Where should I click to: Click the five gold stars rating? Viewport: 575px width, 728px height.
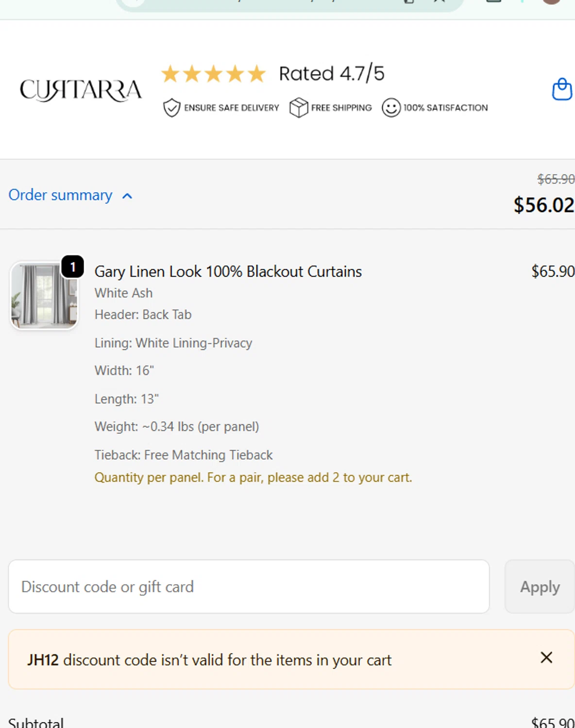click(x=214, y=74)
